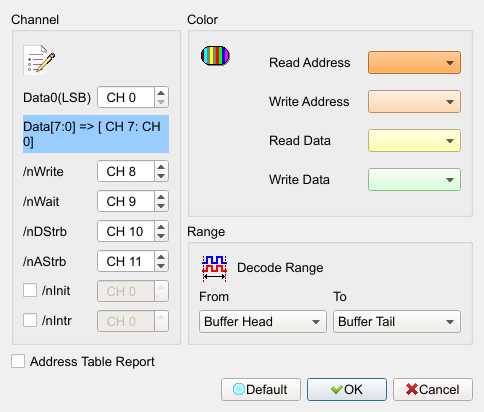Viewport: 484px width, 412px height.
Task: Decrease /nWait channel with down arrow
Action: 161,206
